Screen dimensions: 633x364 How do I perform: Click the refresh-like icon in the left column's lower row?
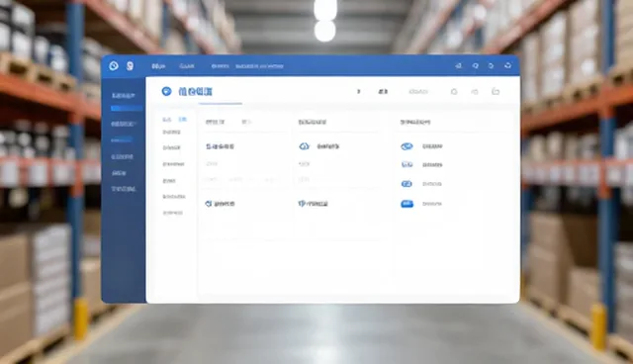(x=209, y=204)
